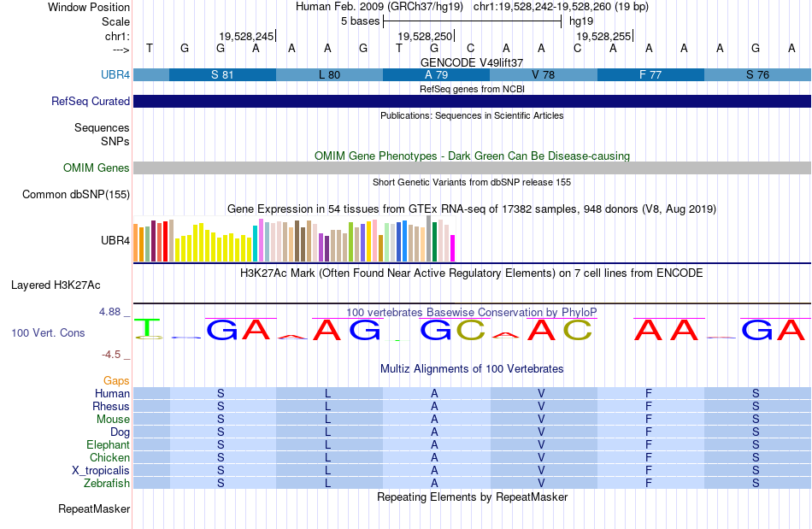Click the RepeatMasker track label

94,508
